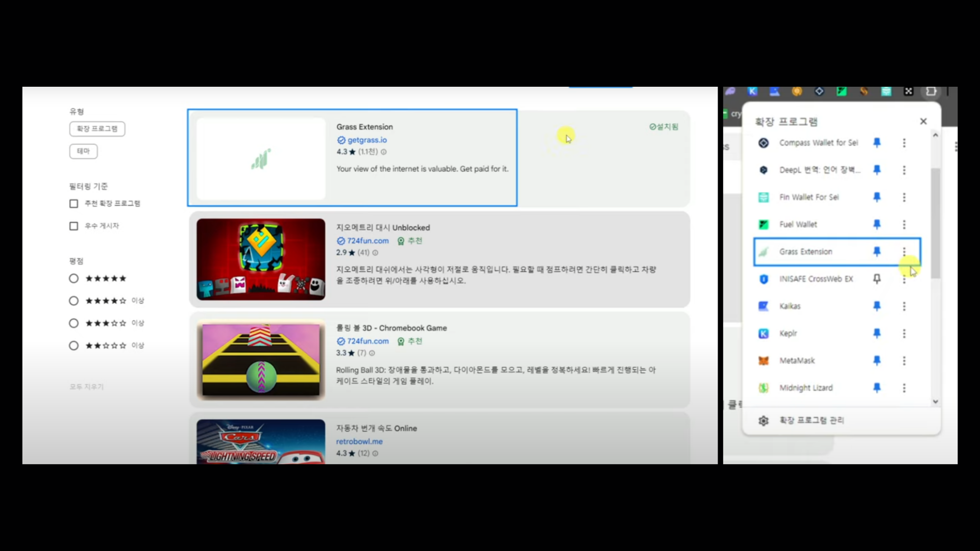Open more options for Compass Wallet for Sei
This screenshot has height=551, width=980.
[x=904, y=143]
